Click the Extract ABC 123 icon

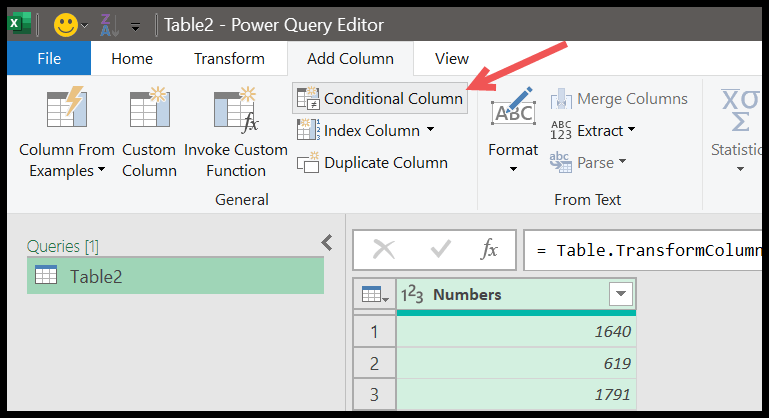[561, 131]
